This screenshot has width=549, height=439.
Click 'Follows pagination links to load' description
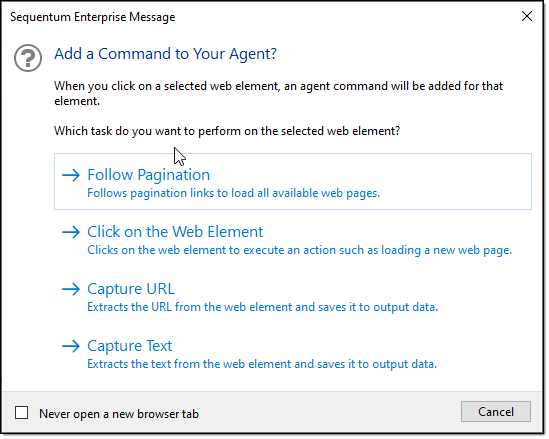(234, 193)
